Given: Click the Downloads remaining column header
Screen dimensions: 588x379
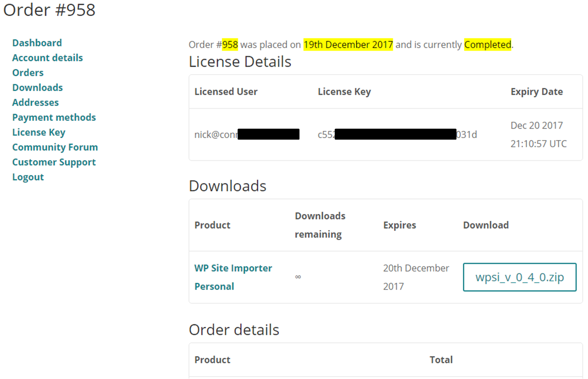Looking at the screenshot, I should 320,225.
